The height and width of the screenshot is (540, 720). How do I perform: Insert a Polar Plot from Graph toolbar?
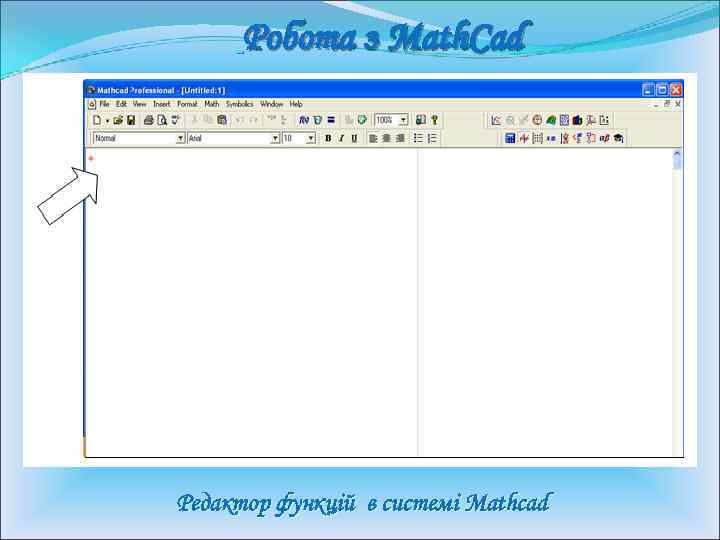tap(537, 120)
